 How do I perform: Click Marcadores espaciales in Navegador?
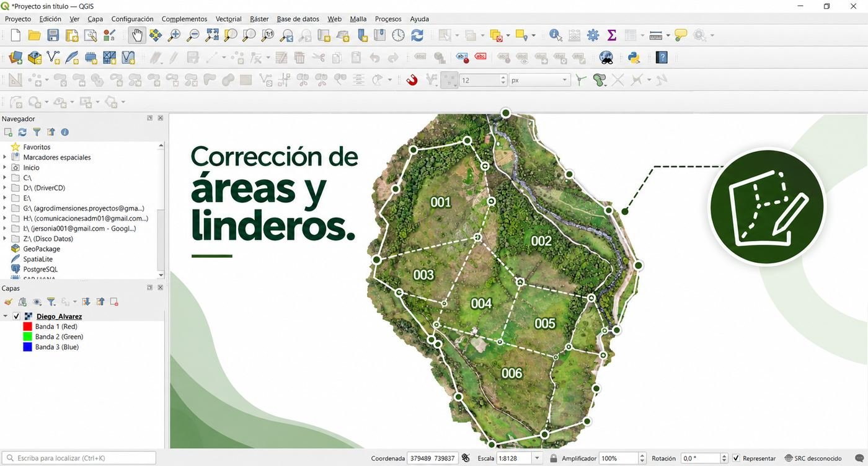(57, 157)
